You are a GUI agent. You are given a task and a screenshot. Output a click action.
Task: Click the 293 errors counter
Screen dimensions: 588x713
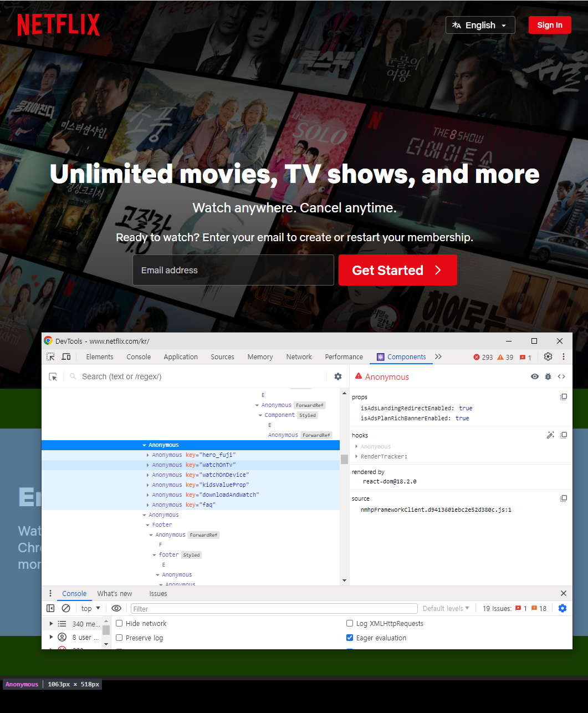click(483, 358)
